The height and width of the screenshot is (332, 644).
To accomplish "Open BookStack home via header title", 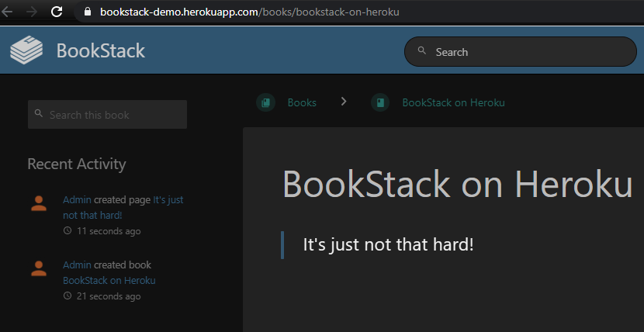I will (x=101, y=51).
